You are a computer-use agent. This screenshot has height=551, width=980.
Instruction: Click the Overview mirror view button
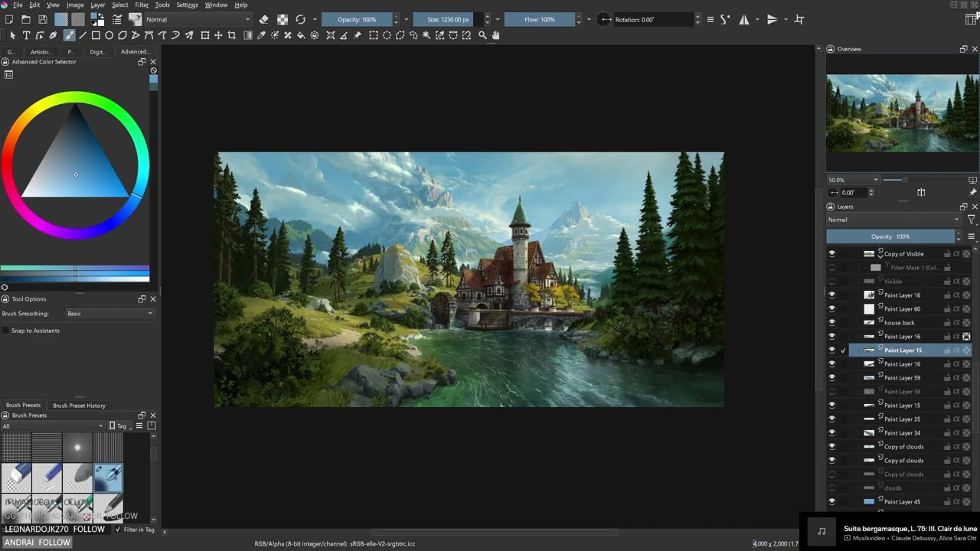point(921,193)
